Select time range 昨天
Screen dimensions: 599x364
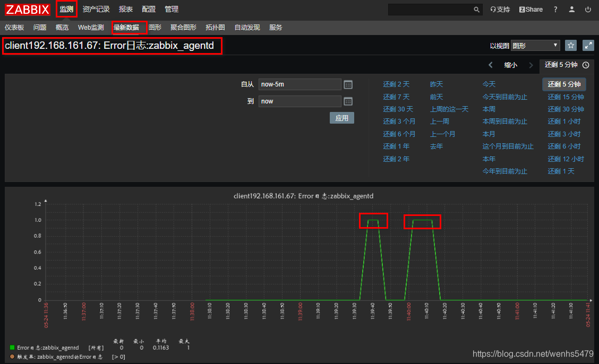tap(437, 84)
